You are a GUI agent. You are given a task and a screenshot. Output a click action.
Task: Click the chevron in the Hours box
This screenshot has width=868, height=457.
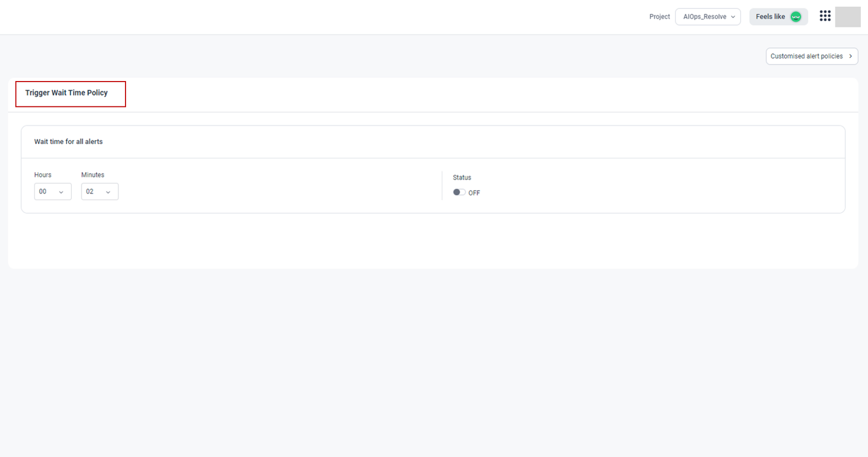click(61, 192)
